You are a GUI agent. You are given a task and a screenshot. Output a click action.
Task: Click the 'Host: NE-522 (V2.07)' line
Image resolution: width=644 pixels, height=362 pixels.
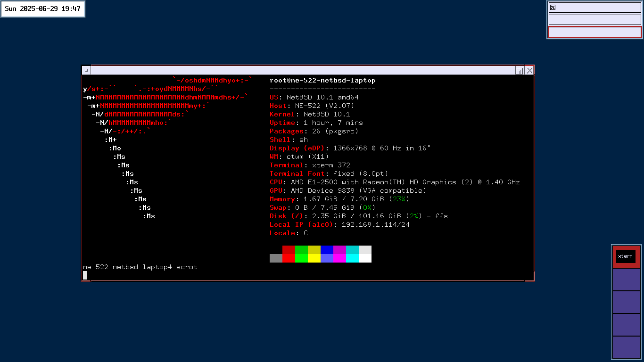coord(312,106)
